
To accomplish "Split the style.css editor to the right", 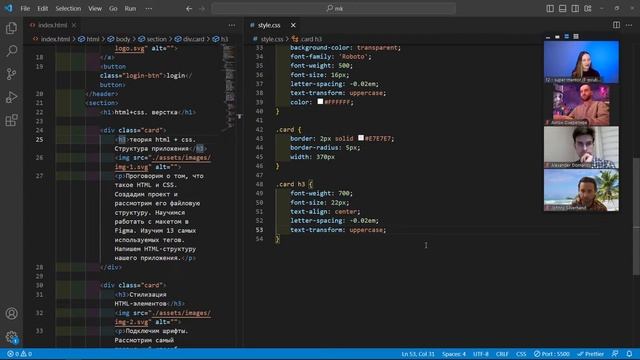I will (x=616, y=25).
